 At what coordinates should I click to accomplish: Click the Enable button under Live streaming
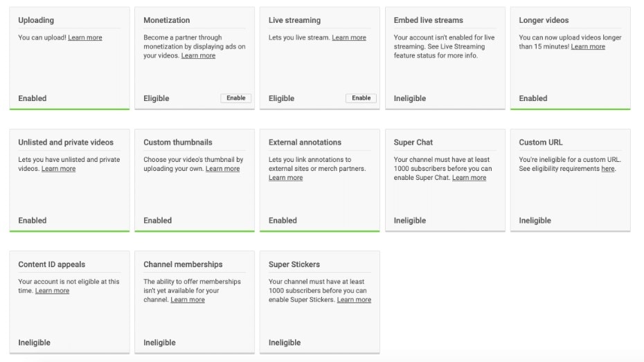(x=361, y=98)
